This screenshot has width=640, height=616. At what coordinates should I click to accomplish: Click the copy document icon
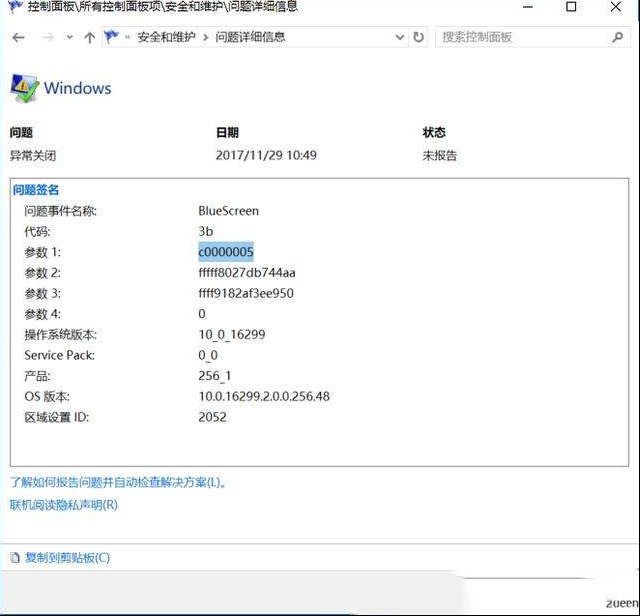point(15,558)
